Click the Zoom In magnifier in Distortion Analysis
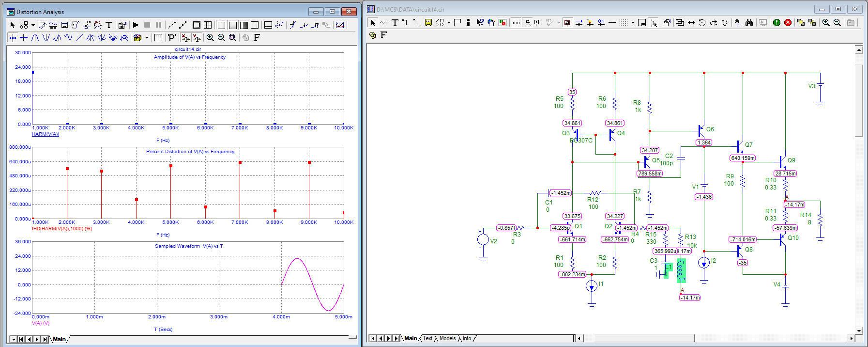Image resolution: width=868 pixels, height=347 pixels. pyautogui.click(x=210, y=37)
